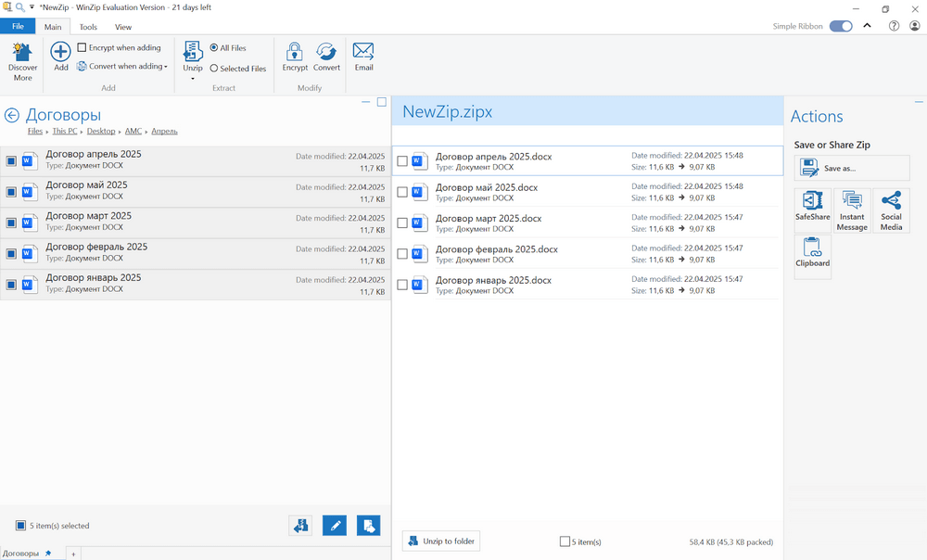Toggle the 5 item(s) selected checkbox in left pane
The image size is (927, 560).
click(x=20, y=525)
